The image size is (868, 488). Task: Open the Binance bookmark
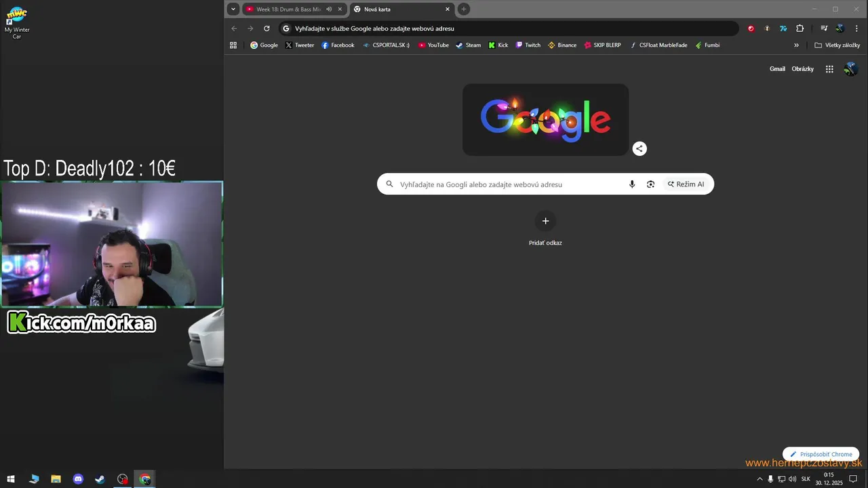click(561, 45)
